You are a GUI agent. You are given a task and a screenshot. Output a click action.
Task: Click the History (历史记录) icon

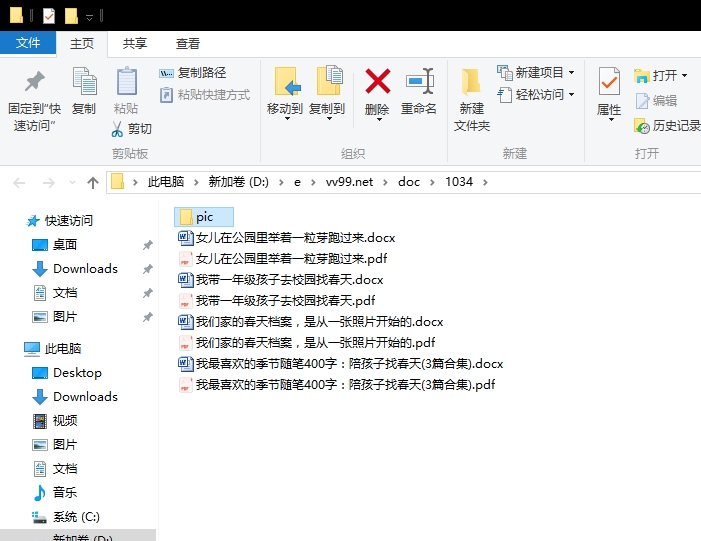(x=642, y=127)
